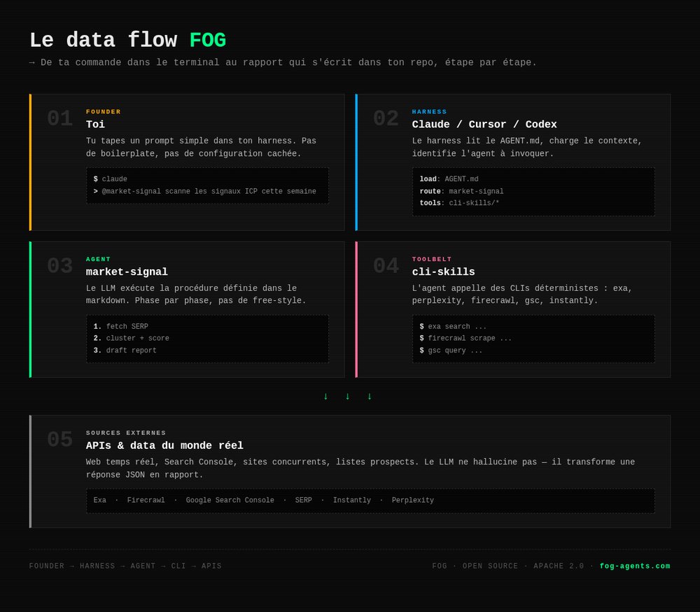Click the FOUNDER card label
This screenshot has height=612, width=700.
103,111
